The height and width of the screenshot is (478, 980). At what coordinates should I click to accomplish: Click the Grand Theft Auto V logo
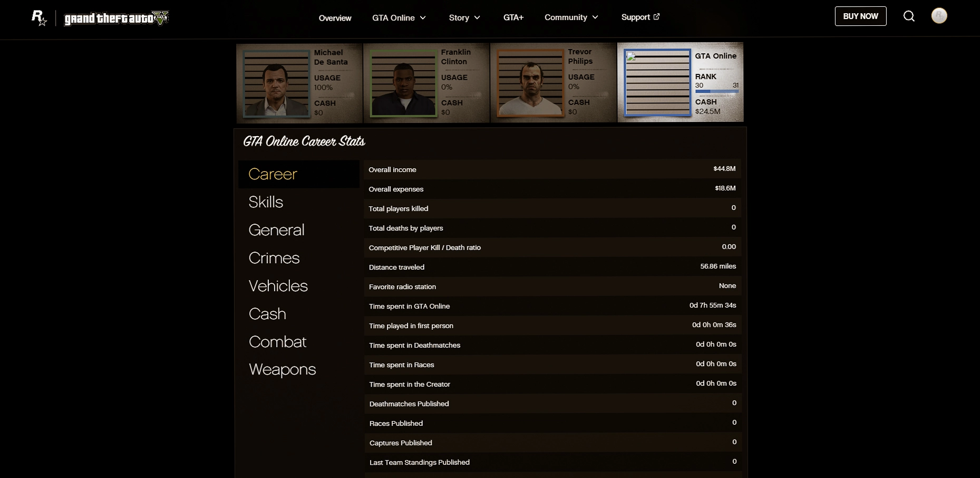click(x=116, y=18)
